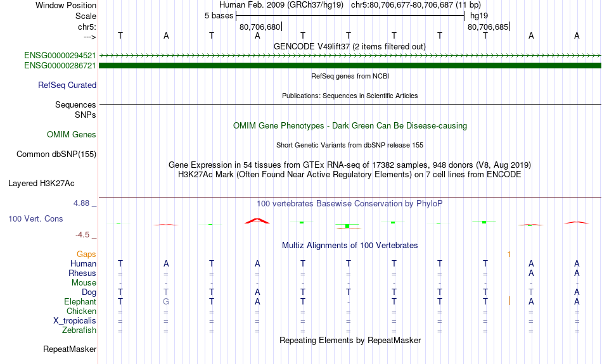Screen dimensions: 602x364
Task: Click 'Publications: Sequences in Scientific Articles' title
Action: tap(350, 96)
